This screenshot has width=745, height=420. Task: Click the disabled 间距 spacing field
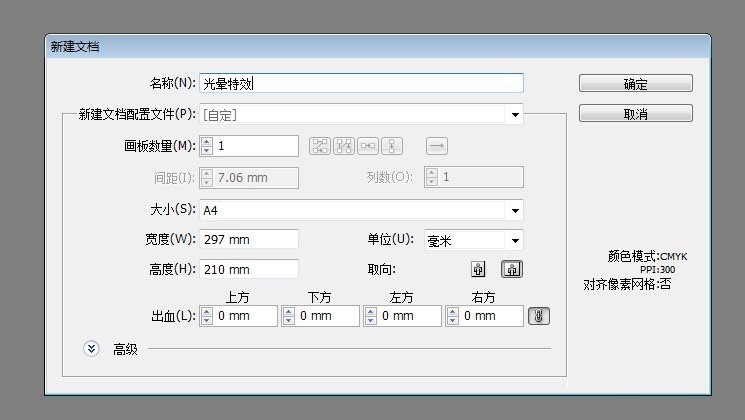point(249,178)
